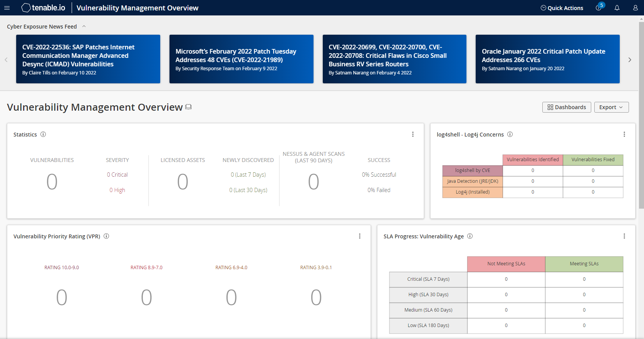Screen dimensions: 644x339
Task: Click Vulnerabilities Fixed column header
Action: [x=593, y=160]
